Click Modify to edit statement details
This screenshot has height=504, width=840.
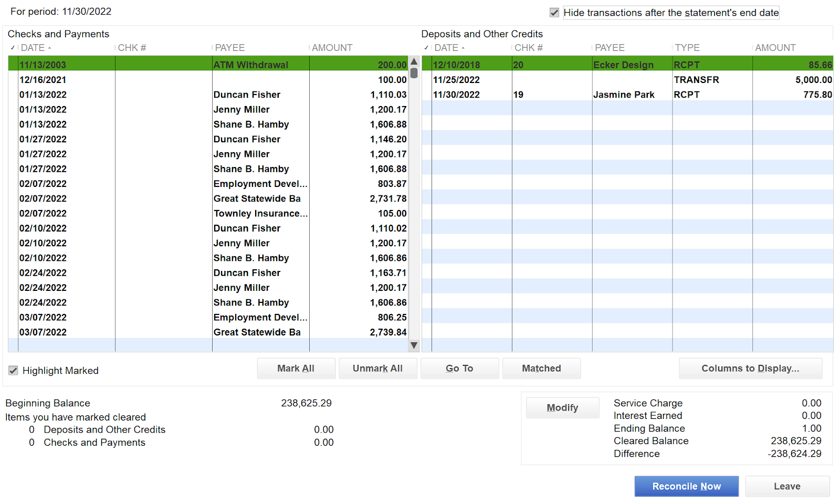click(562, 407)
